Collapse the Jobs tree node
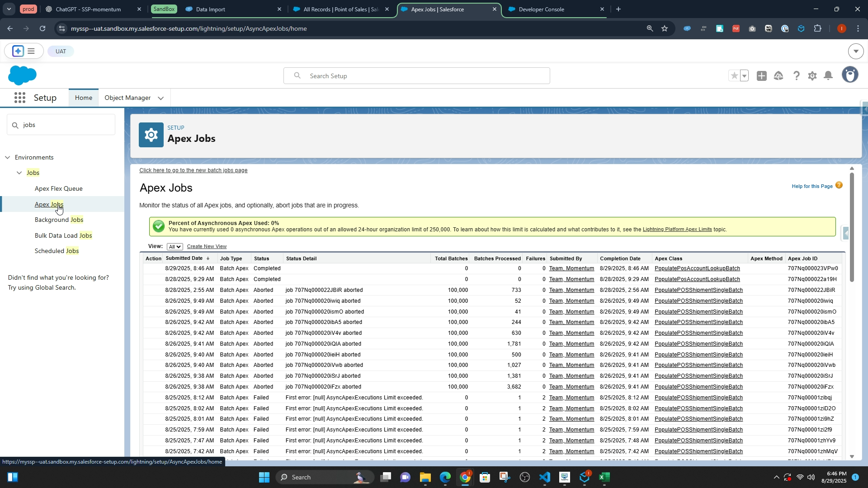This screenshot has height=488, width=868. 19,173
